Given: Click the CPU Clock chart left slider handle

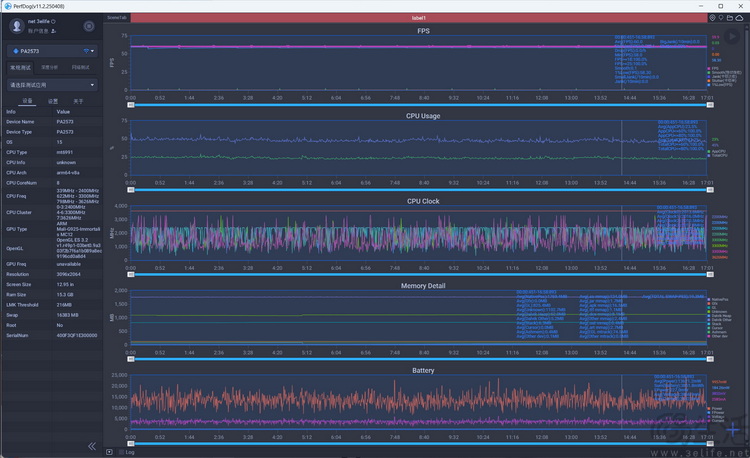Looking at the screenshot, I should [x=131, y=274].
